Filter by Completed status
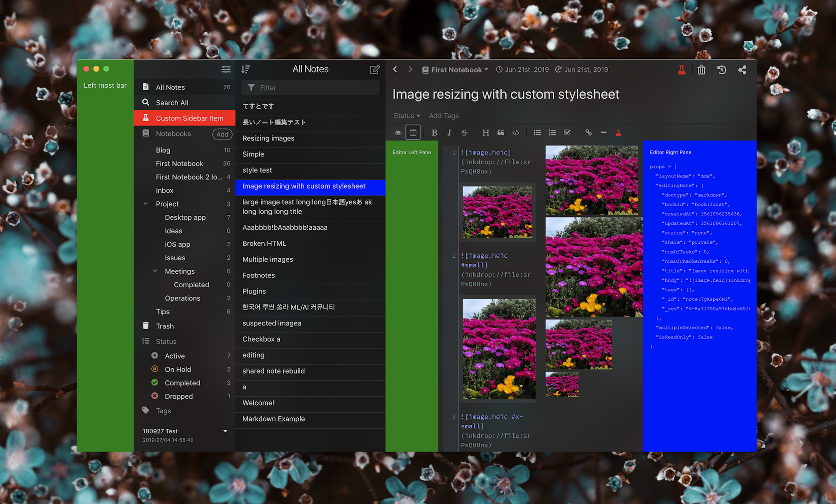The width and height of the screenshot is (836, 504). point(185,383)
